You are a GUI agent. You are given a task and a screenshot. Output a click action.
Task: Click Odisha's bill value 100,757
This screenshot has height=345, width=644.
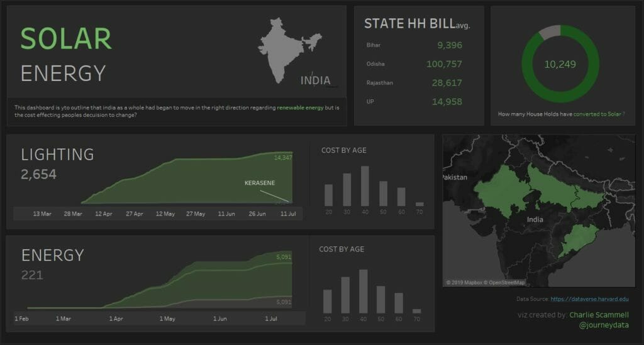tap(444, 64)
